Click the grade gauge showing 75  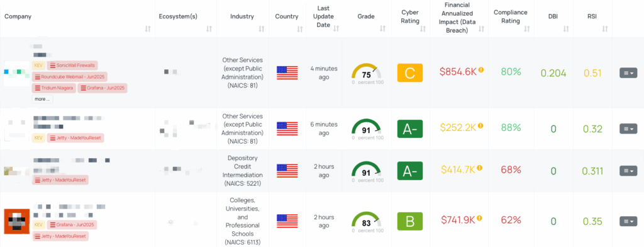[x=367, y=73]
